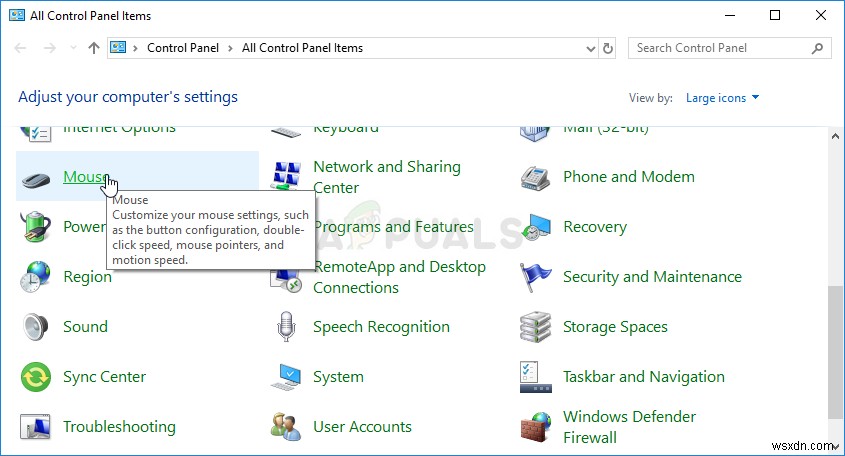
Task: Click the Search Control Panel field
Action: pyautogui.click(x=720, y=48)
